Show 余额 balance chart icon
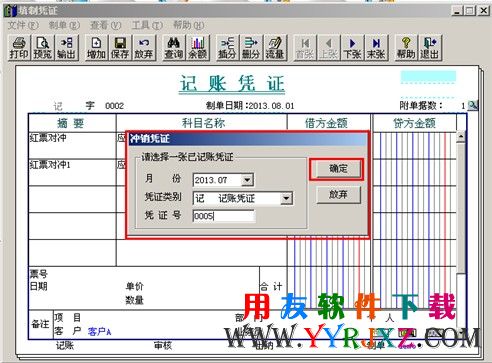Screen dimensions: 492x363 pyautogui.click(x=198, y=48)
